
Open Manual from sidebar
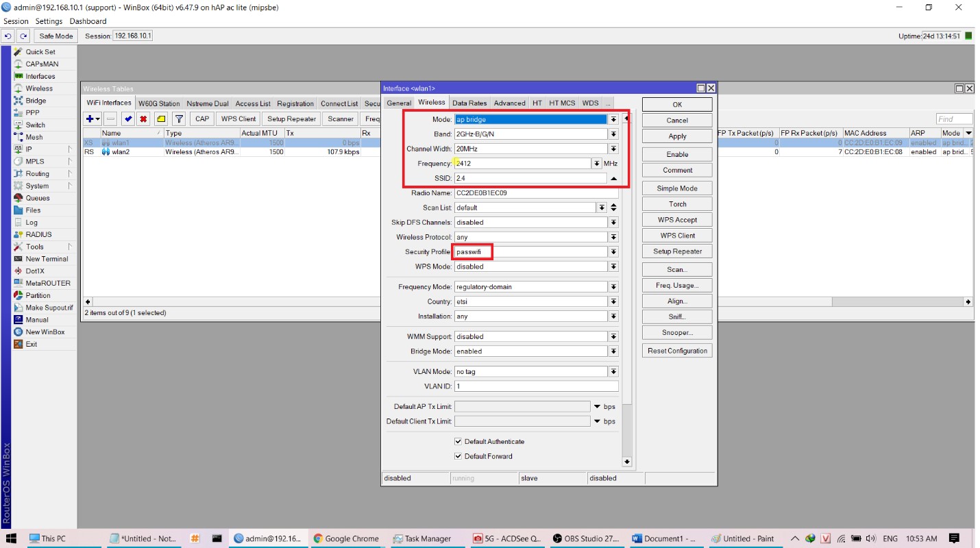click(37, 320)
